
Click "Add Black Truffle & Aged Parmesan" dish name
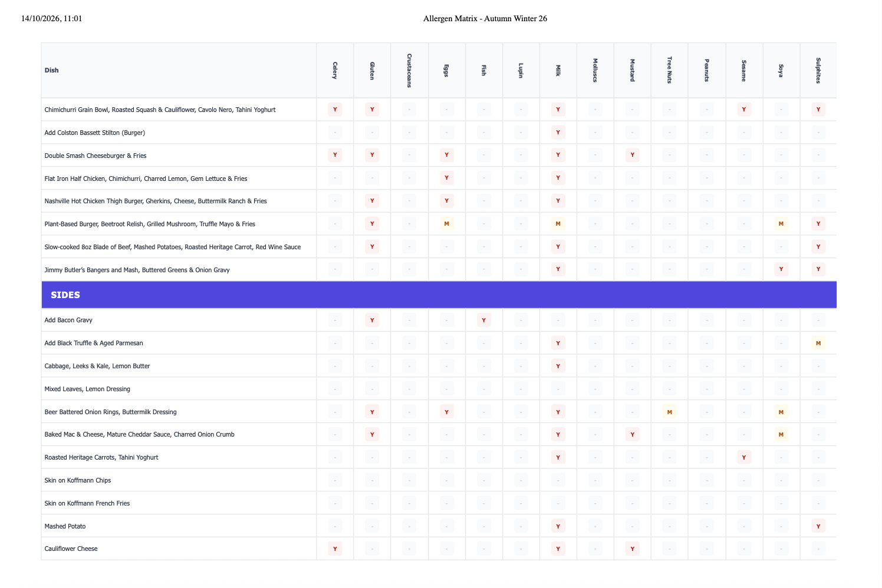point(94,343)
